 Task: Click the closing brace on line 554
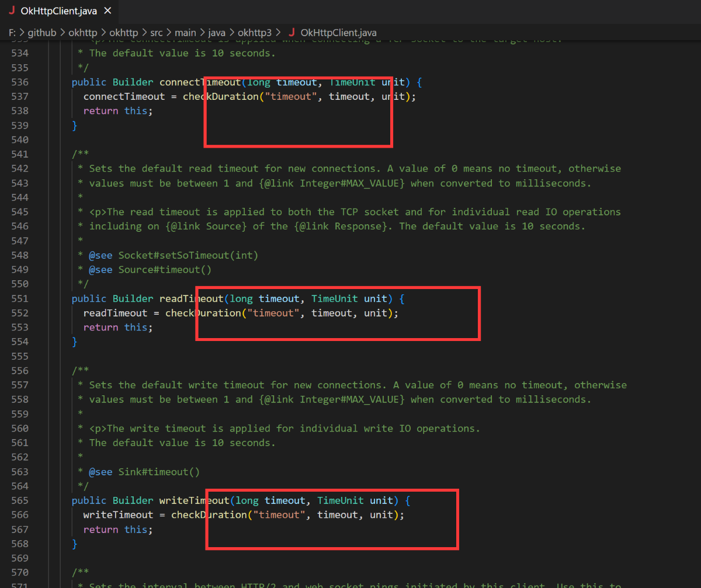click(74, 342)
